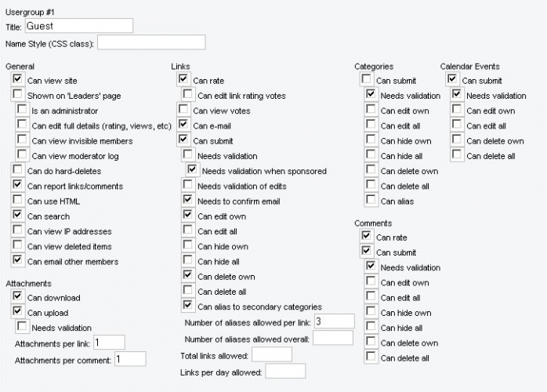Click the Title field containing 'Guest'
The width and height of the screenshot is (547, 392).
[x=78, y=26]
